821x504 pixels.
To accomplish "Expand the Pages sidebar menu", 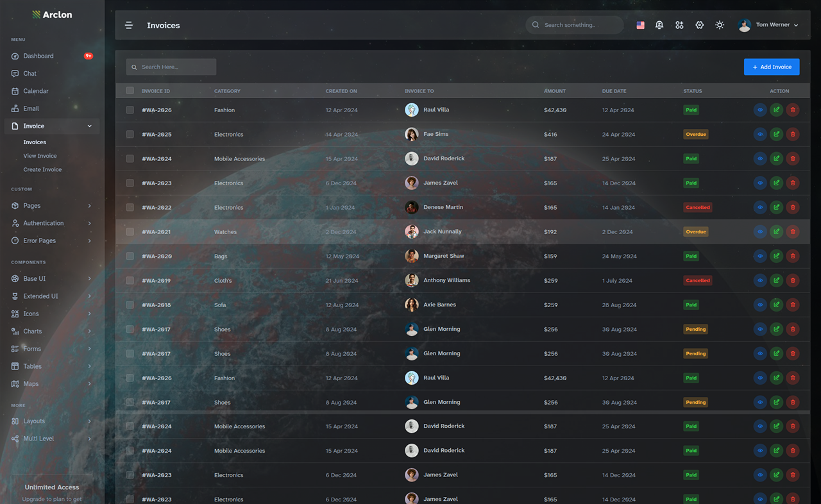I will [x=51, y=206].
